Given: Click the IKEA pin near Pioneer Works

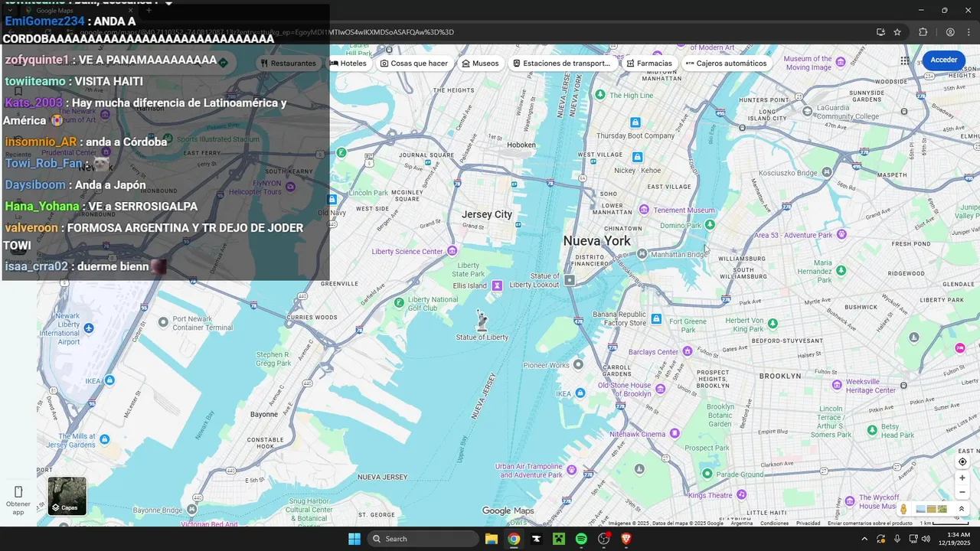Looking at the screenshot, I should pyautogui.click(x=580, y=393).
